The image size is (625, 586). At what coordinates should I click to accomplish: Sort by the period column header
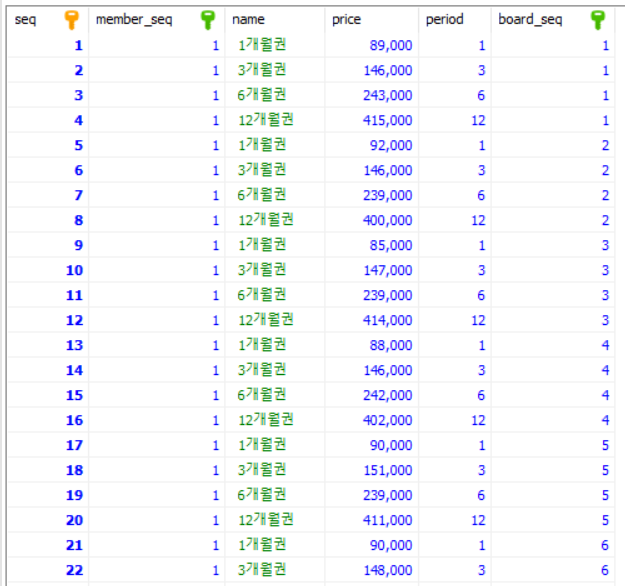tap(455, 20)
